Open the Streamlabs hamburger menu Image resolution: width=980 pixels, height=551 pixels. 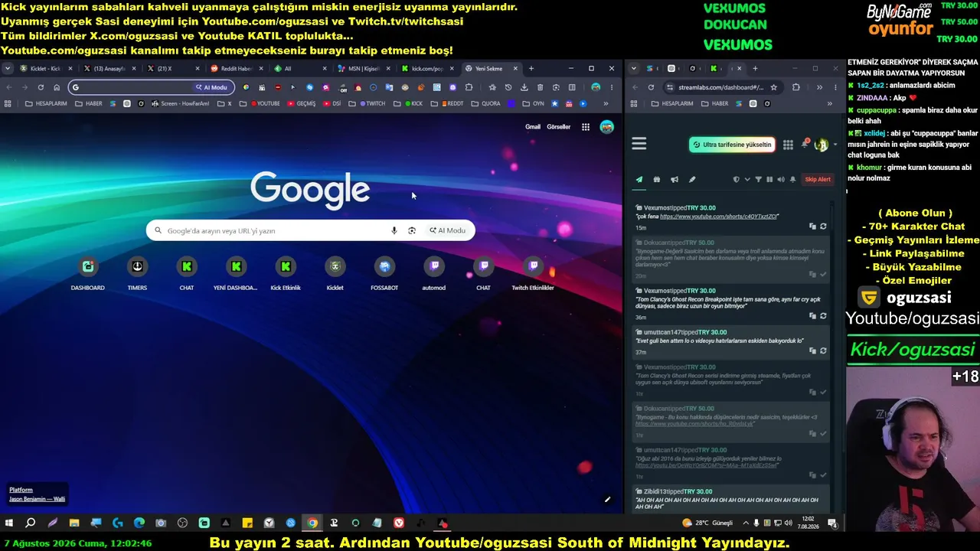pyautogui.click(x=639, y=144)
